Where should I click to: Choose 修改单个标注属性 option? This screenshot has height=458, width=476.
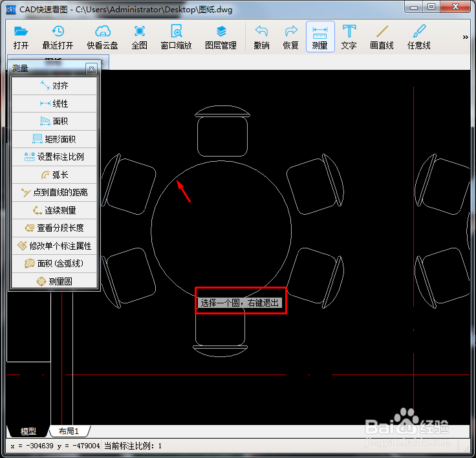pos(54,246)
